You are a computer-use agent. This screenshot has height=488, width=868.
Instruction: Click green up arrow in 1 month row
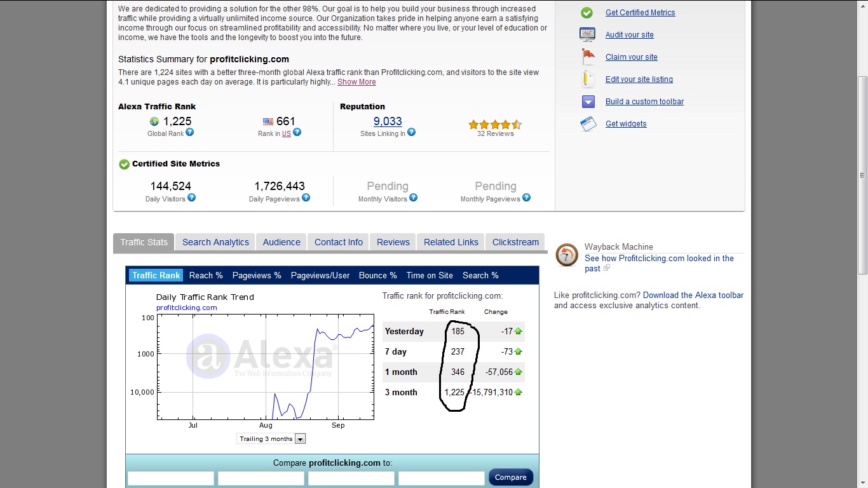click(x=519, y=372)
